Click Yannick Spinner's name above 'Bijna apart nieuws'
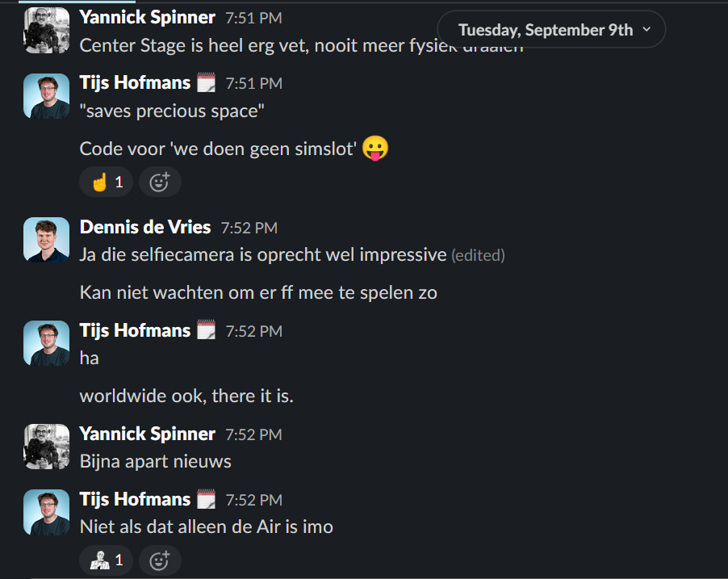 [x=148, y=434]
